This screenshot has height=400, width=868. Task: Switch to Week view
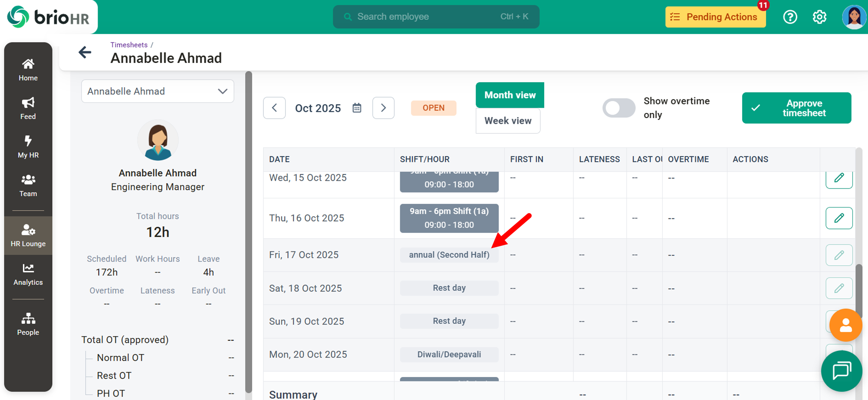point(508,121)
